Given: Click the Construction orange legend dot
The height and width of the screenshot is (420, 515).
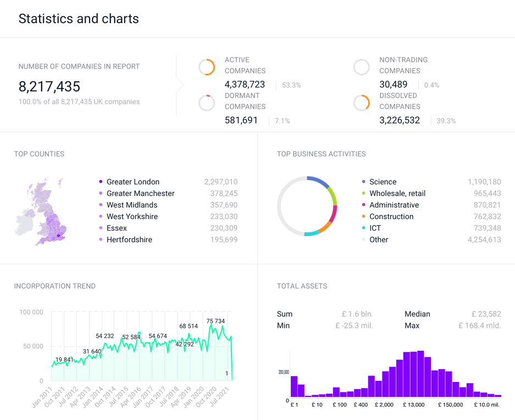Looking at the screenshot, I should (363, 216).
